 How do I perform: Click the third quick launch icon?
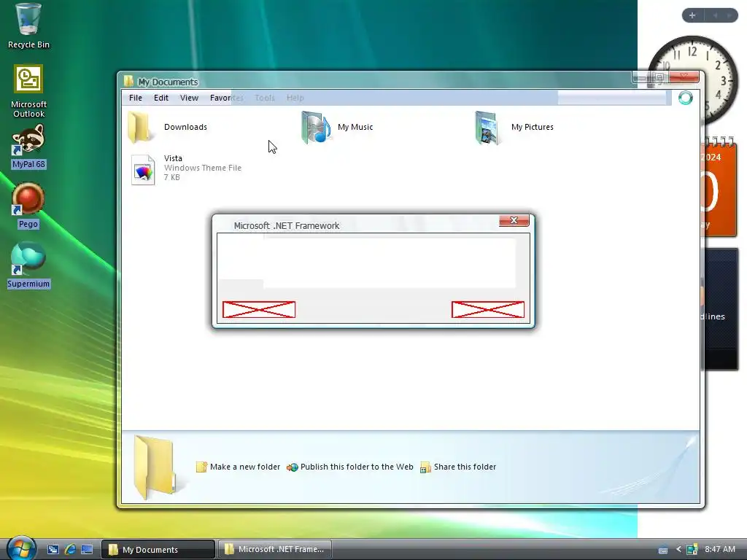[87, 550]
